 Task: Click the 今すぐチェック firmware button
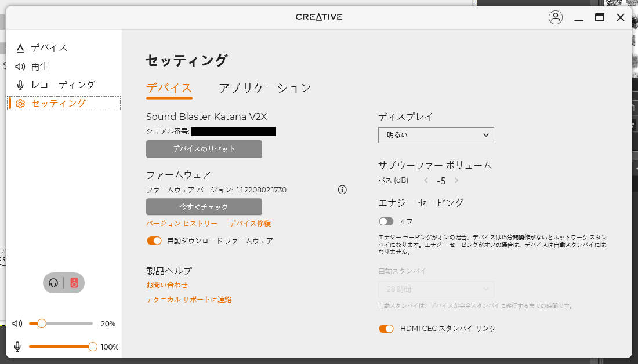[x=204, y=206]
